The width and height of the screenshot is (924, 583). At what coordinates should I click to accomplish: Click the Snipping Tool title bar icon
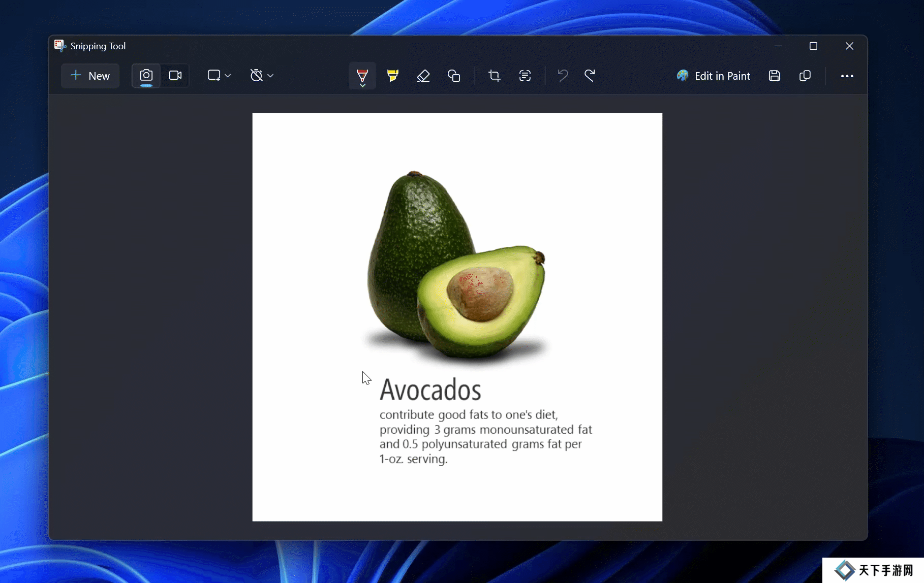(60, 46)
